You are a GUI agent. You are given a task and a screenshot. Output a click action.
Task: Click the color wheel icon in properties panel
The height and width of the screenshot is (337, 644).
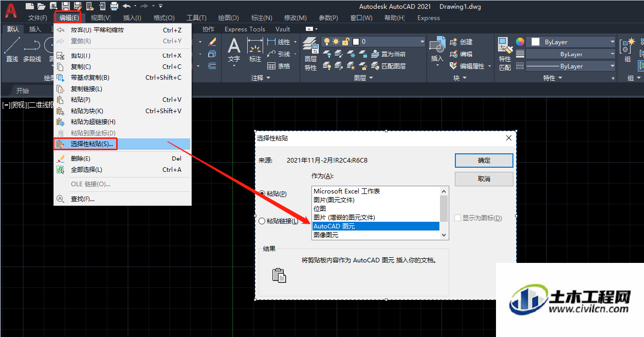click(520, 42)
